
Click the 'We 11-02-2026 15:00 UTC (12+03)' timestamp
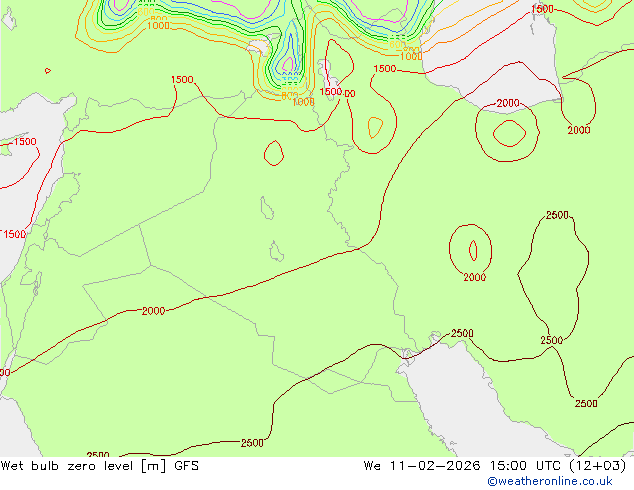click(495, 466)
